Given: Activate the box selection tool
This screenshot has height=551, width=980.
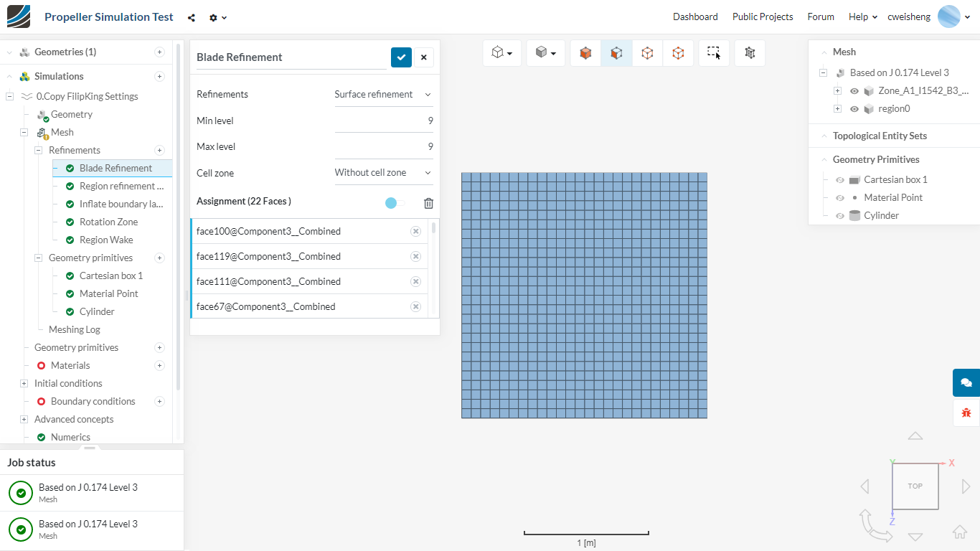Looking at the screenshot, I should [x=714, y=53].
